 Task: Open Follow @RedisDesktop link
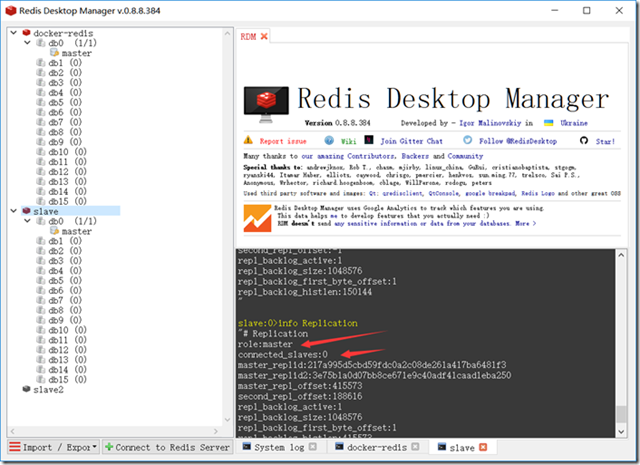pos(518,141)
